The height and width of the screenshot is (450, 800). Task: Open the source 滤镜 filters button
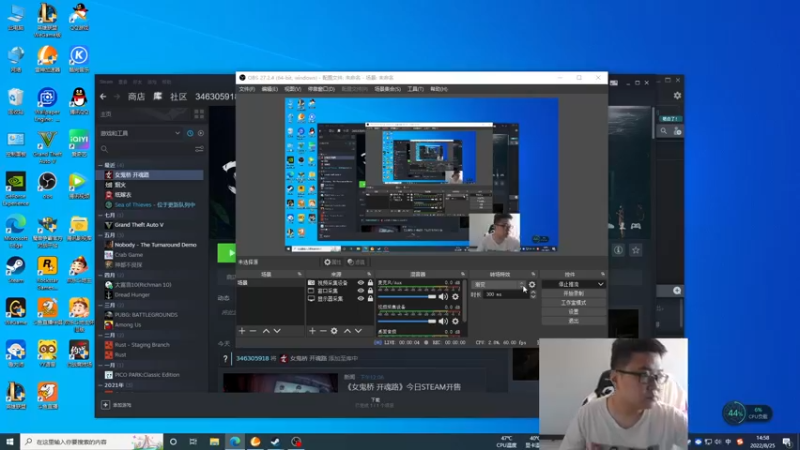point(357,262)
